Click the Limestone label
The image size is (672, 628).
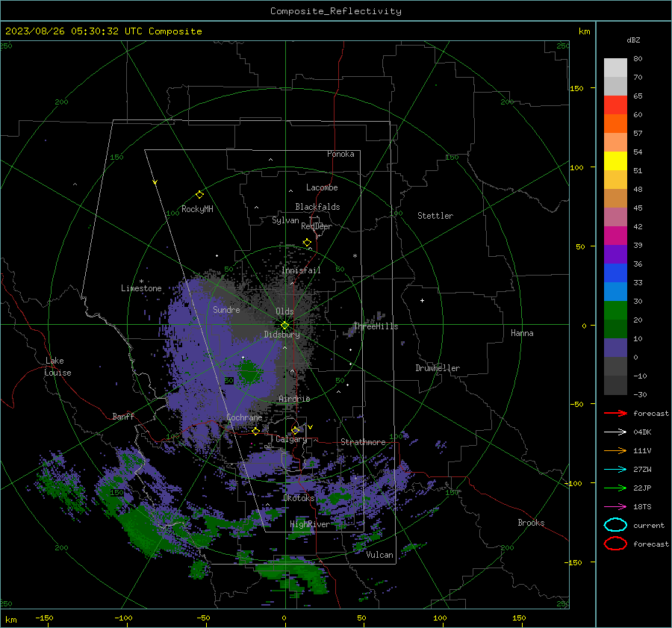tap(141, 288)
